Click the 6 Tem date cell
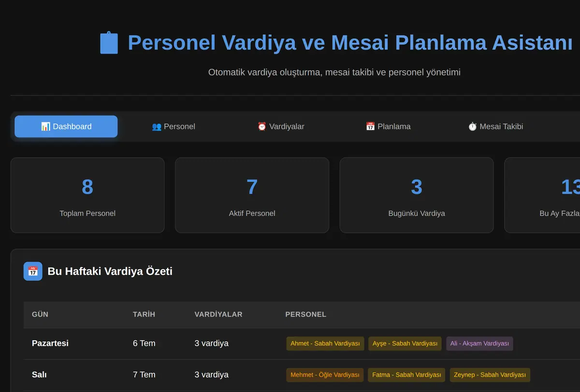Image resolution: width=580 pixels, height=392 pixels. click(144, 344)
